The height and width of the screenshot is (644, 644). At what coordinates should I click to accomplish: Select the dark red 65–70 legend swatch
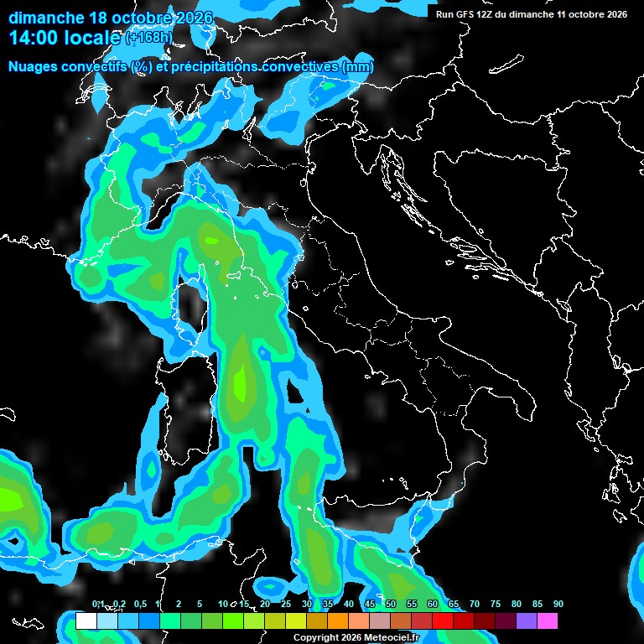(463, 621)
